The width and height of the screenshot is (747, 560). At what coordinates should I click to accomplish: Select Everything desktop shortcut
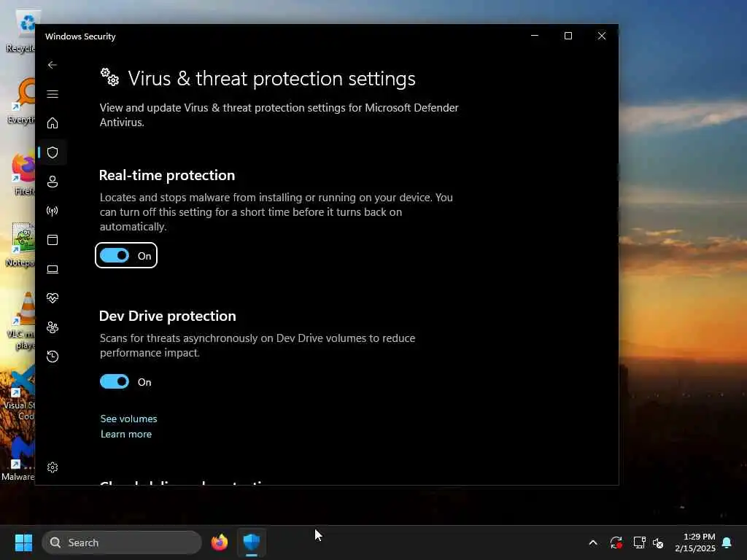point(21,101)
